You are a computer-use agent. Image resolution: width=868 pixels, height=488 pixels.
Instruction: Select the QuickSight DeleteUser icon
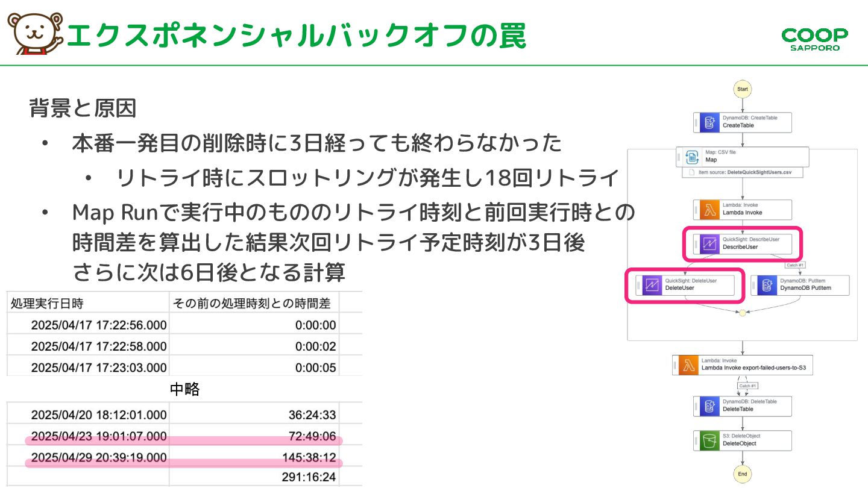pos(652,286)
